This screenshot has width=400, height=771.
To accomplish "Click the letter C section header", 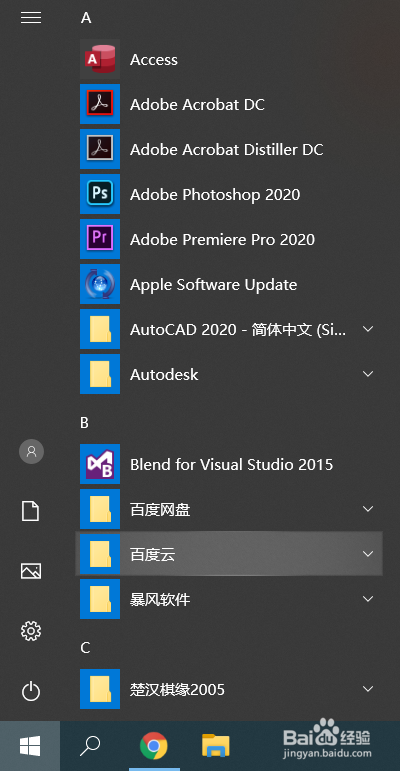I will click(85, 648).
